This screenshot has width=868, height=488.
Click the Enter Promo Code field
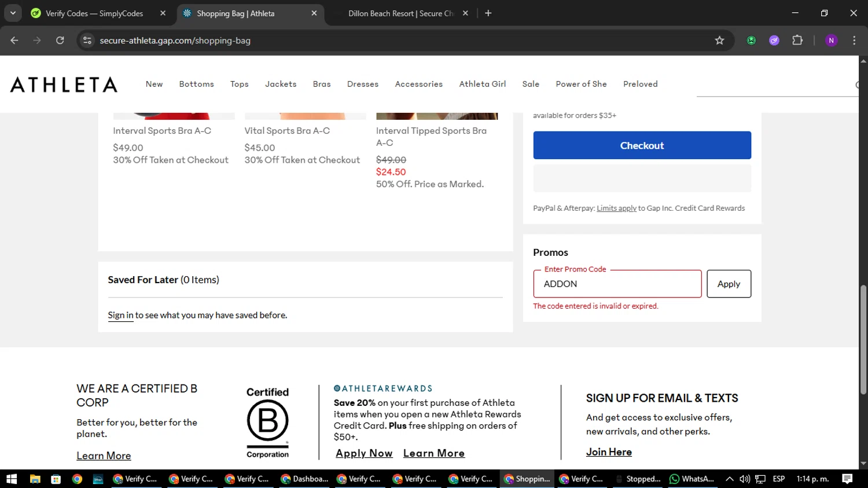617,284
